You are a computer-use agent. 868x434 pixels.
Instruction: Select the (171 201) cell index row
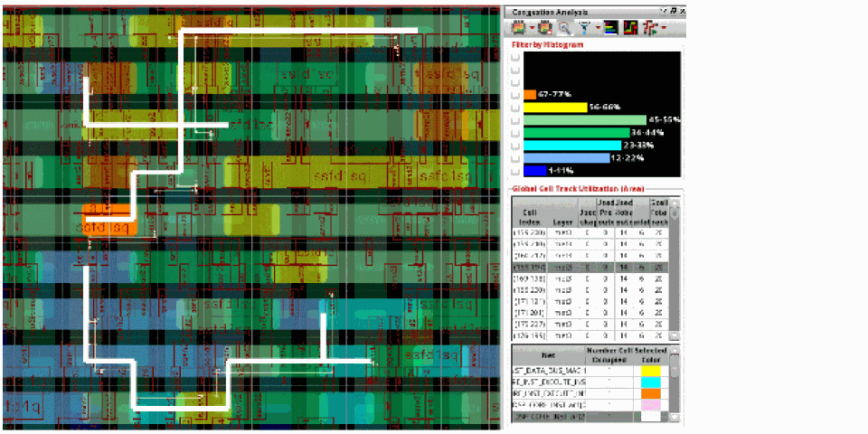590,314
